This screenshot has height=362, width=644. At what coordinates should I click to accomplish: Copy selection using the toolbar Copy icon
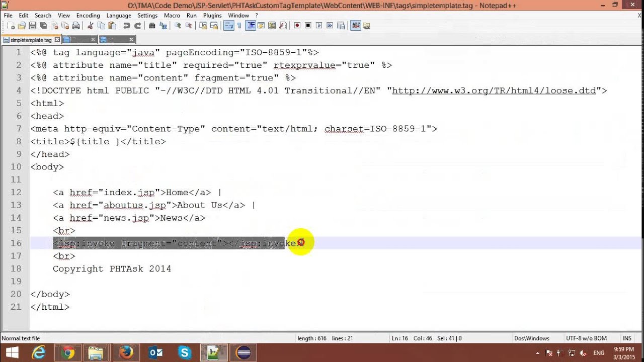pyautogui.click(x=101, y=26)
